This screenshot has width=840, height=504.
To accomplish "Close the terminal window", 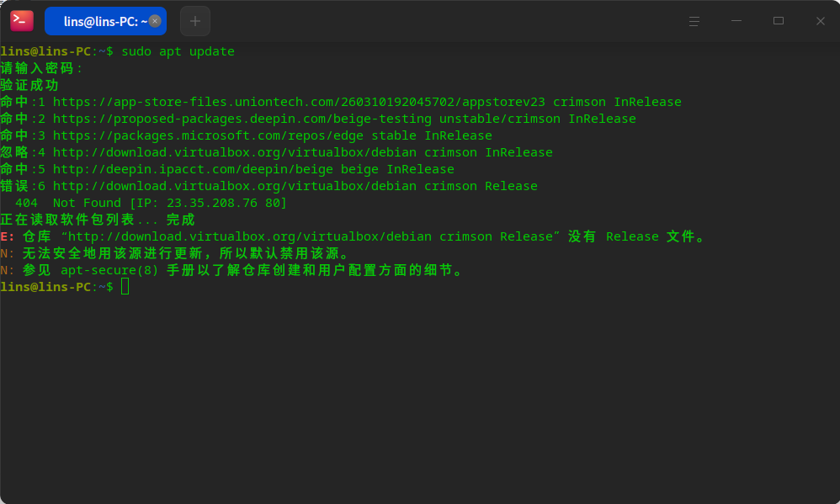I will [820, 21].
